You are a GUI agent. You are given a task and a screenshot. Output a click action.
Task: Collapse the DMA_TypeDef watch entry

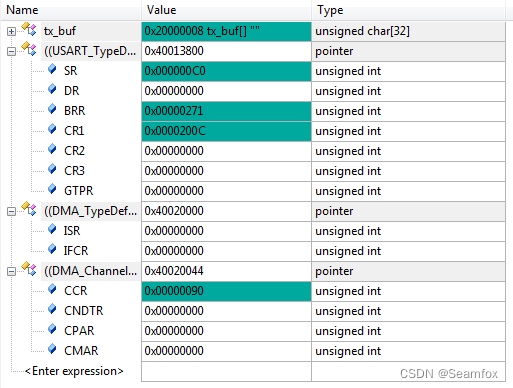[11, 211]
